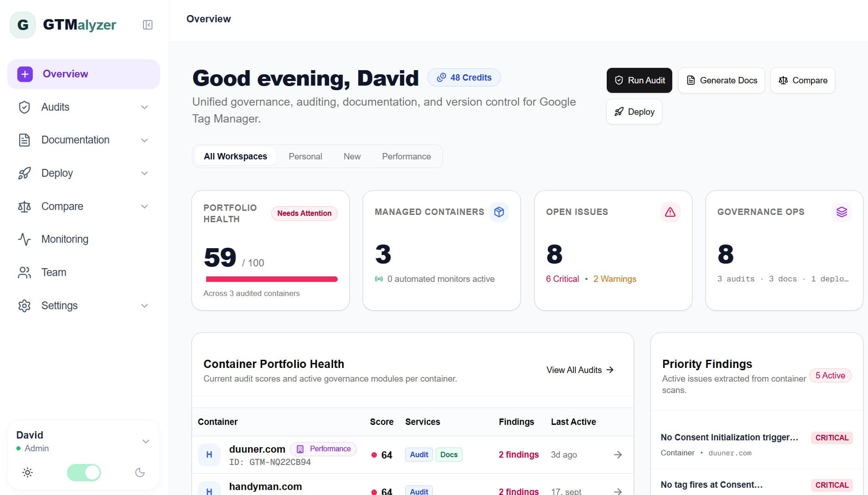
Task: Click the Compare scales icon in sidebar
Action: click(24, 206)
